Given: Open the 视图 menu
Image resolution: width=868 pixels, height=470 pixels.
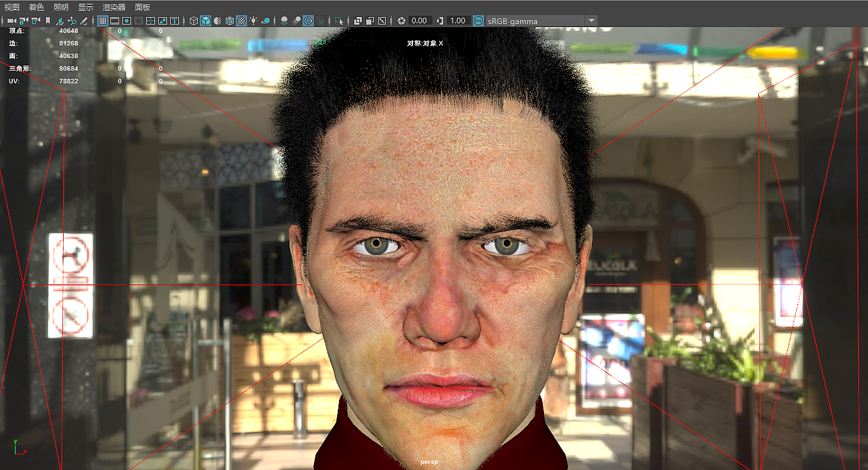Looking at the screenshot, I should click(x=12, y=7).
